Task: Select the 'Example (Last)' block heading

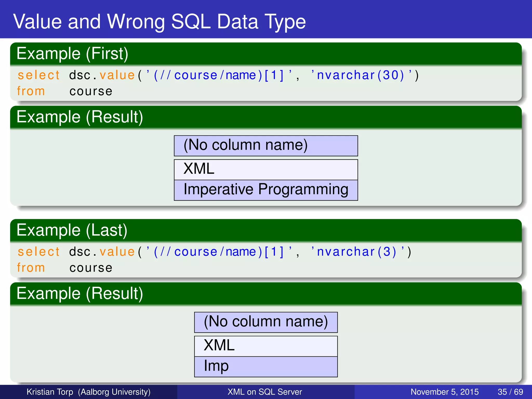Action: (72, 230)
